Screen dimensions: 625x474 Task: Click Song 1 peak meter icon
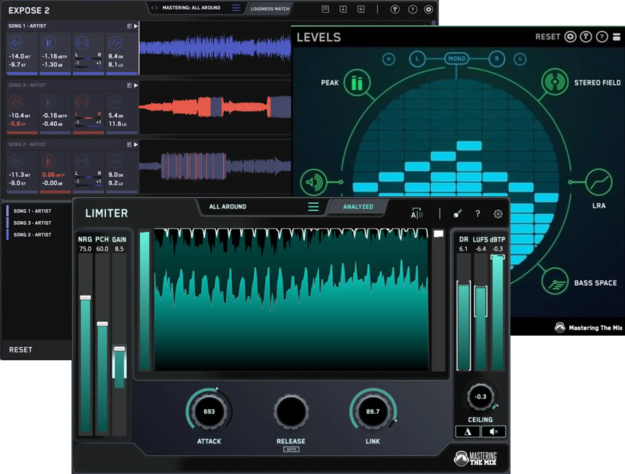click(x=49, y=43)
